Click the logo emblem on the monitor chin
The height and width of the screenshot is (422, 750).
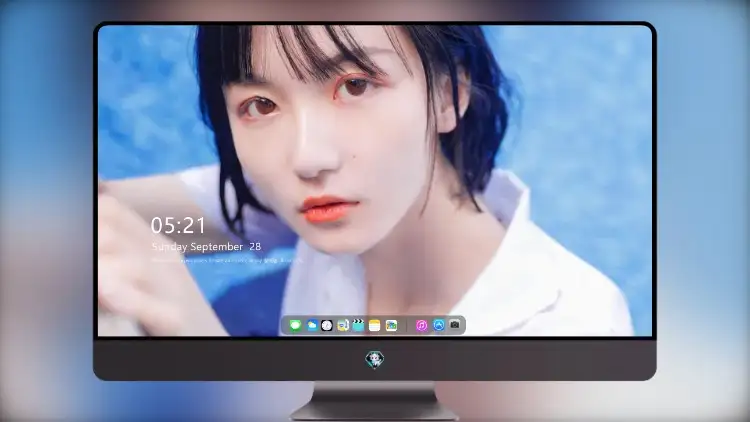(x=375, y=360)
